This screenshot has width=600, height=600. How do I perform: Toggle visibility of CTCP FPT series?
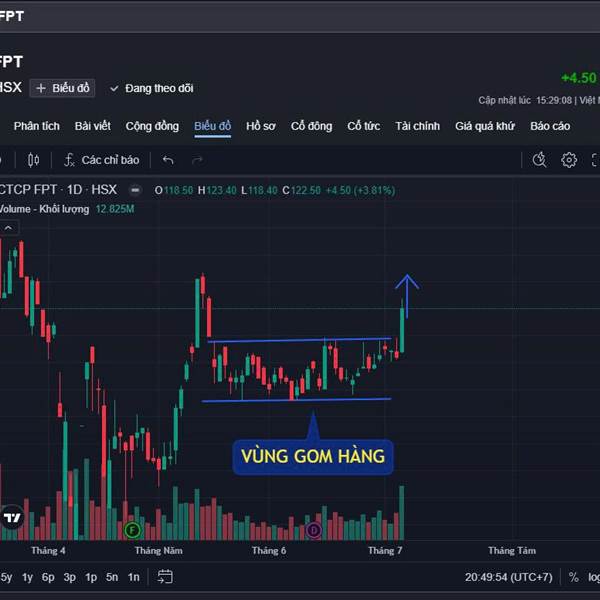(x=135, y=190)
